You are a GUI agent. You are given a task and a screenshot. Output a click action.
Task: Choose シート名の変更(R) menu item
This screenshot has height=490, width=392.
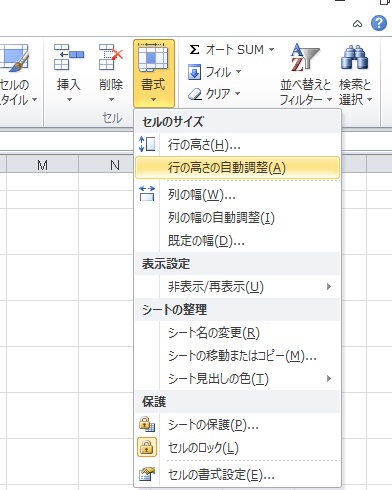pyautogui.click(x=237, y=332)
